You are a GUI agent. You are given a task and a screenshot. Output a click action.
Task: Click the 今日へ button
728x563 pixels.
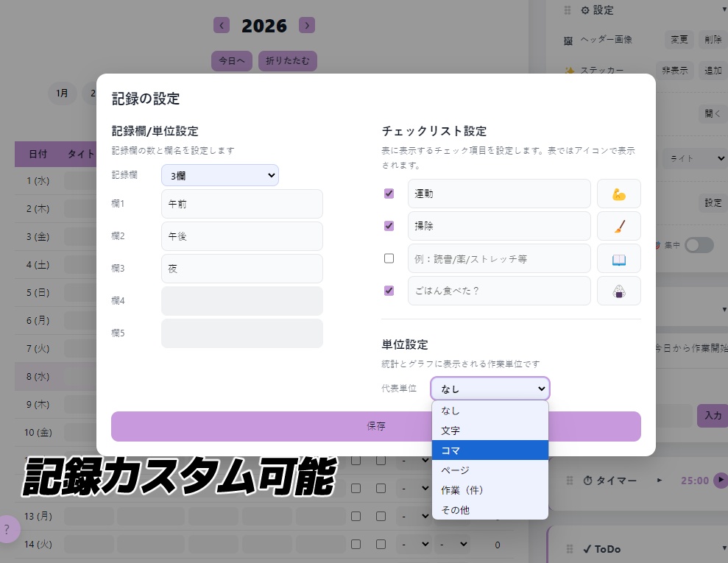(231, 61)
